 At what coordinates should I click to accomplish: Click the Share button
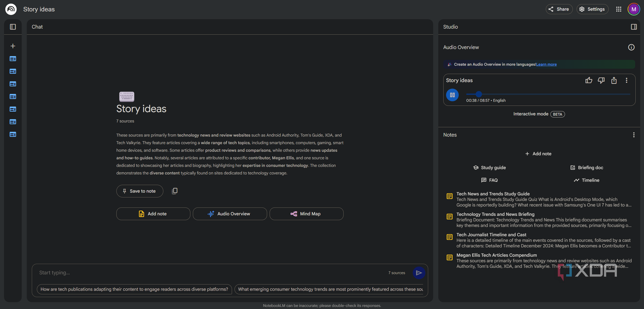pos(559,9)
